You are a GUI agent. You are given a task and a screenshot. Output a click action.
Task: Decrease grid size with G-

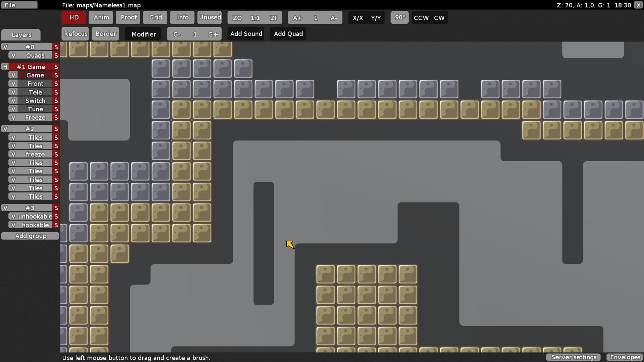(x=176, y=34)
